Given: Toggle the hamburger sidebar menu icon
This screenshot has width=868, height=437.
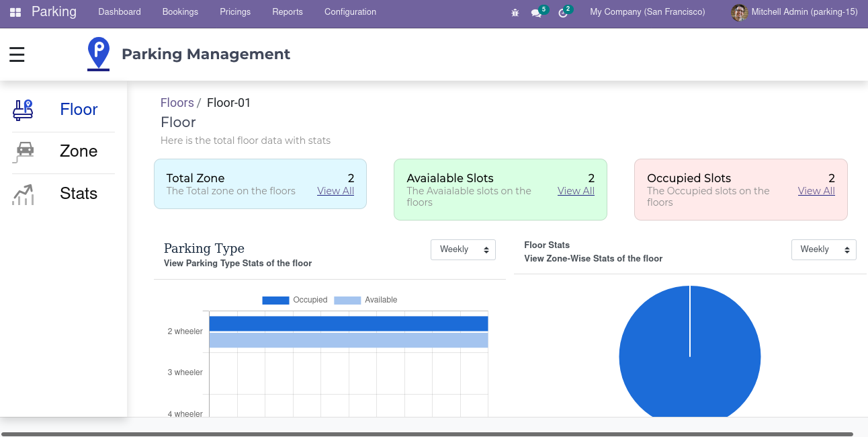Looking at the screenshot, I should (x=17, y=54).
